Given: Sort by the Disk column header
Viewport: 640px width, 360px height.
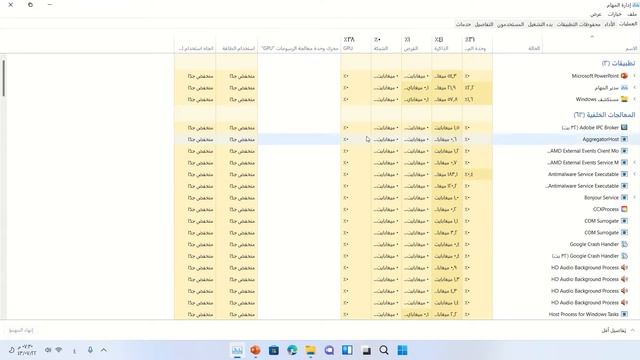Looking at the screenshot, I should [x=416, y=44].
